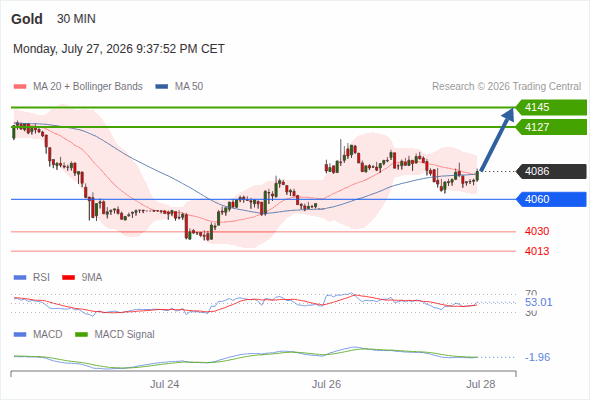The width and height of the screenshot is (590, 400).
Task: Click the Gold instrument title
Action: [27, 19]
